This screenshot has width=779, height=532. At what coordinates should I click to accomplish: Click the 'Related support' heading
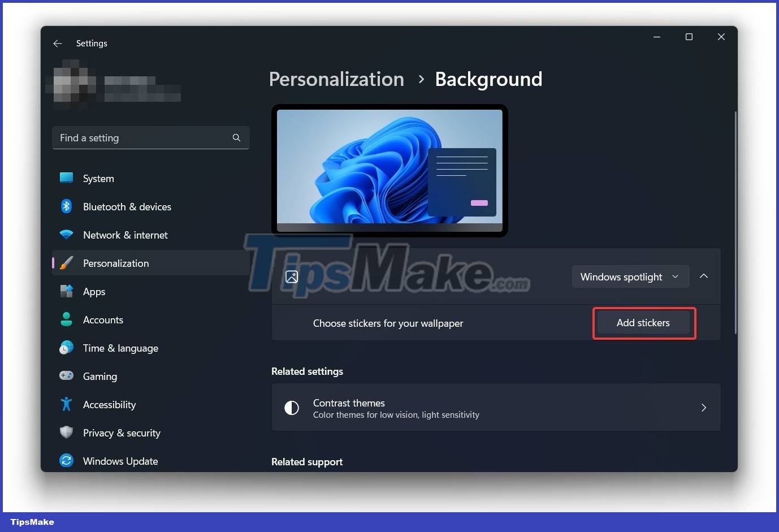(307, 462)
